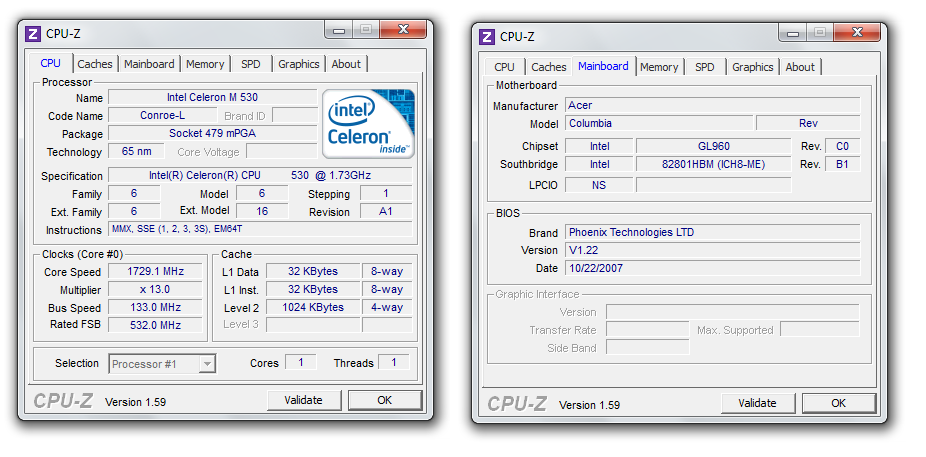Screen dimensions: 926x457
Task: Open About tab in right window
Action: 800,67
